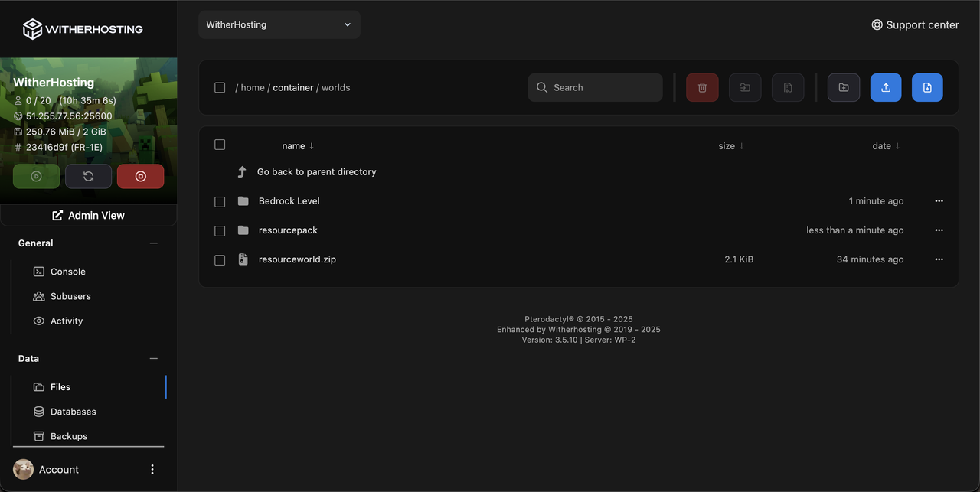This screenshot has width=980, height=492.
Task: Click the 2.1 KiB size value
Action: coord(739,259)
